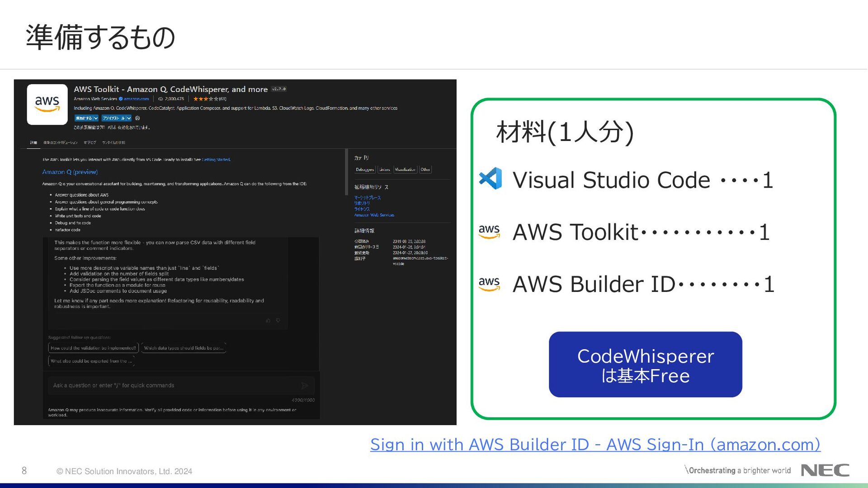Click the AWS icon beside AWS Builder ID
Image resolution: width=868 pixels, height=488 pixels.
489,283
